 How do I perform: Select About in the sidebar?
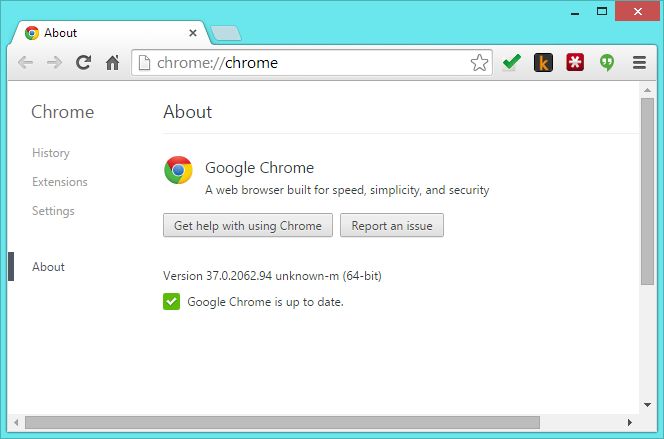click(48, 267)
